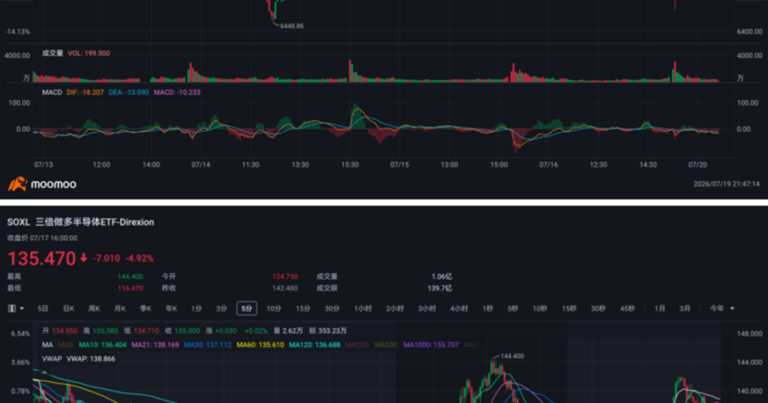This screenshot has height=403, width=768.
Task: Switch to the 4小时 interval
Action: click(459, 308)
